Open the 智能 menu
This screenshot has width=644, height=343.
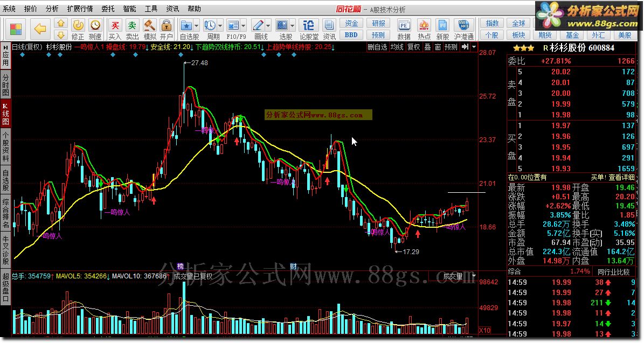(129, 9)
